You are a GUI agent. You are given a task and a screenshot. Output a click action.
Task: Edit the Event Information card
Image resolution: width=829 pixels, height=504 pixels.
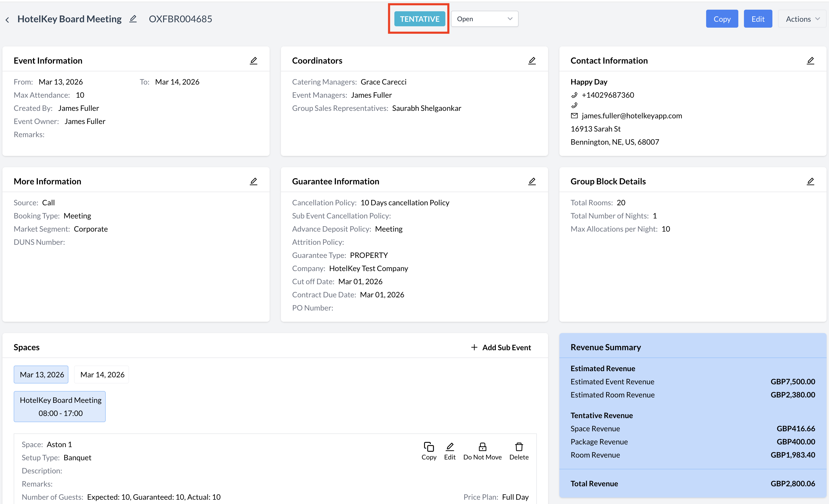[x=253, y=61]
